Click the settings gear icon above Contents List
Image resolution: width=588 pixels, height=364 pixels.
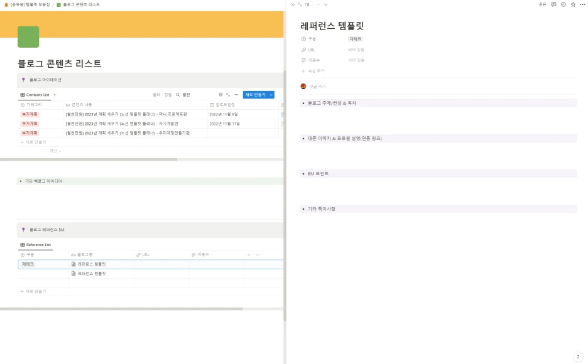tap(220, 94)
